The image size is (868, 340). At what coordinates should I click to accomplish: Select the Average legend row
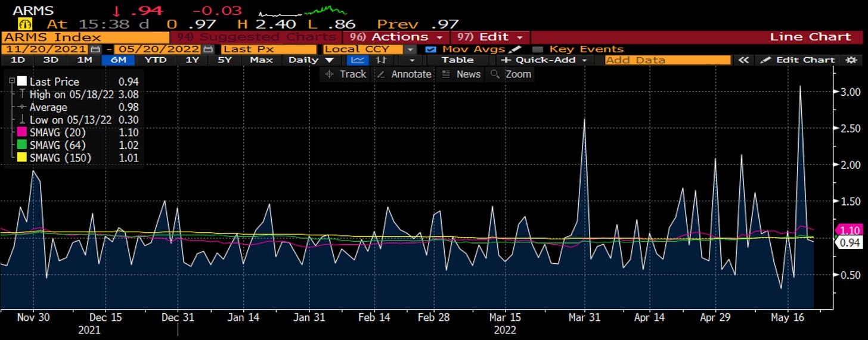click(x=78, y=107)
